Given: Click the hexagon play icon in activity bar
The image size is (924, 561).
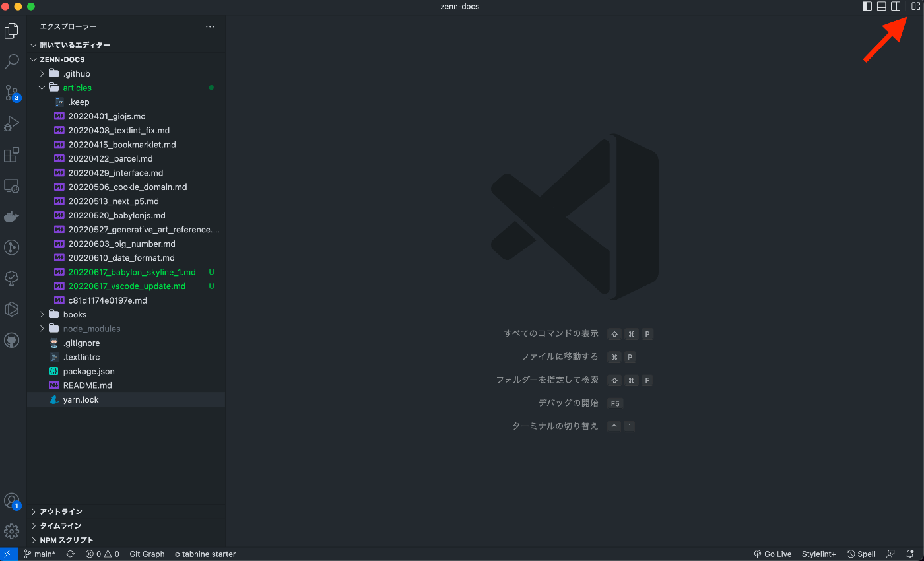Looking at the screenshot, I should point(12,309).
